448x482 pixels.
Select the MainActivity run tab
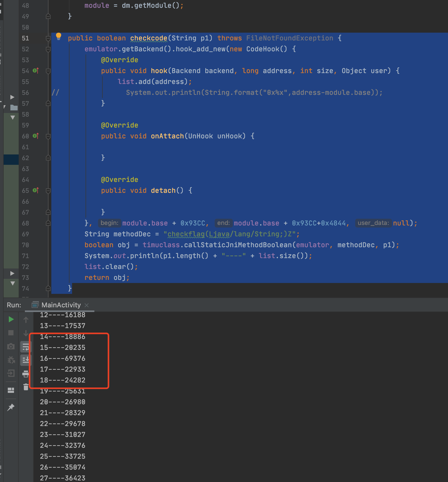[61, 305]
